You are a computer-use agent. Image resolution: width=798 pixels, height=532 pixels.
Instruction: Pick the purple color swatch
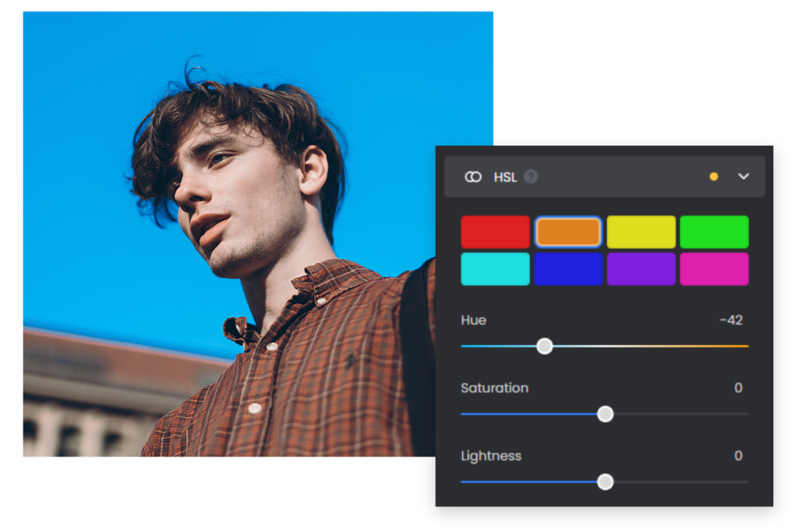tap(641, 269)
